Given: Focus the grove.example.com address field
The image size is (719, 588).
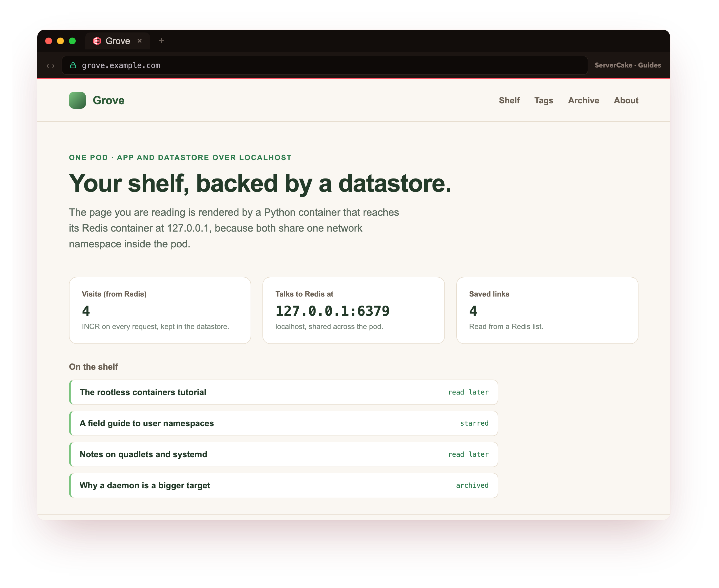Looking at the screenshot, I should coord(325,65).
